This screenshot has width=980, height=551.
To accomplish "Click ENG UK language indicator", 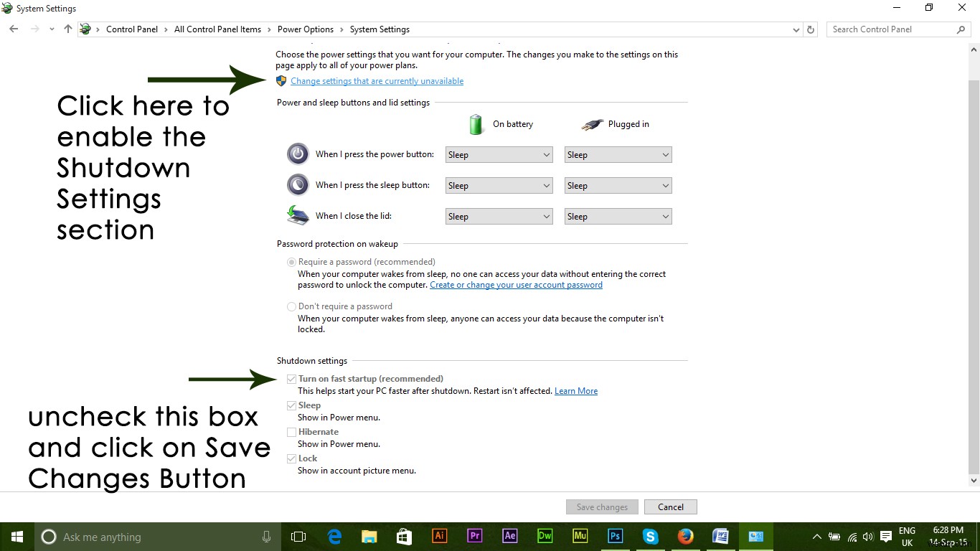I will [908, 537].
